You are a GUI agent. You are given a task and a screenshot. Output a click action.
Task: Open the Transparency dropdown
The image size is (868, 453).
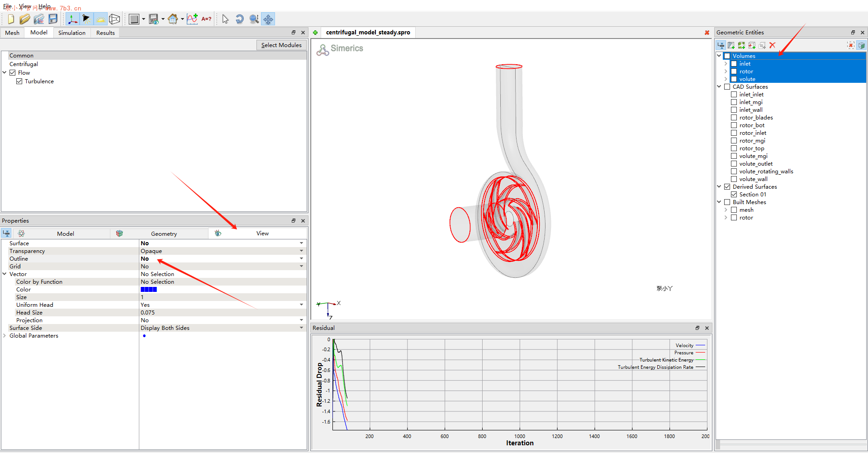301,251
